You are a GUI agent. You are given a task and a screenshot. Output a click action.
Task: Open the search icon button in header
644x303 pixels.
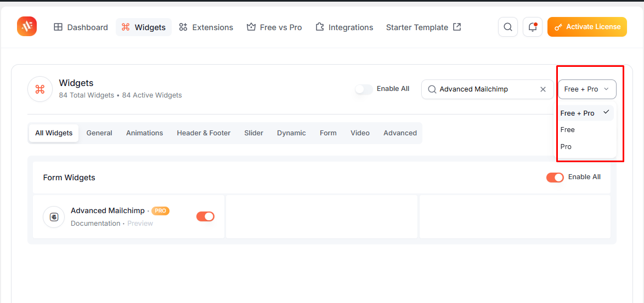[x=507, y=27]
